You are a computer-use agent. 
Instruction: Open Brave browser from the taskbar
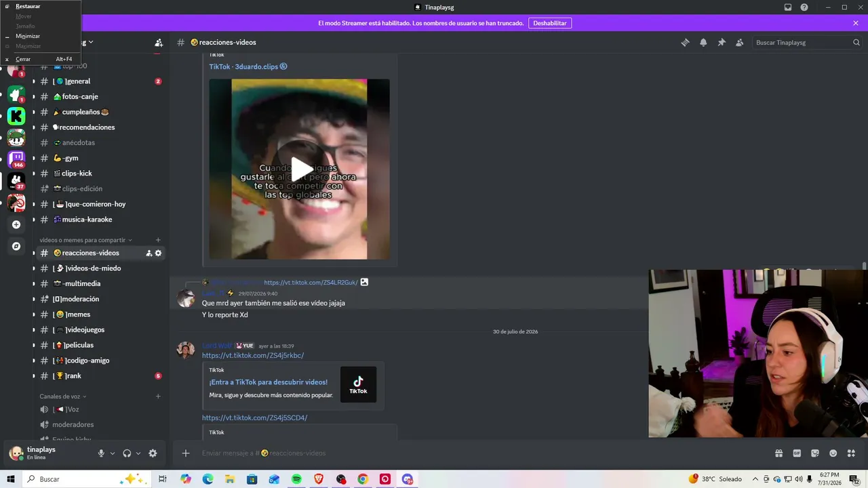pyautogui.click(x=319, y=479)
